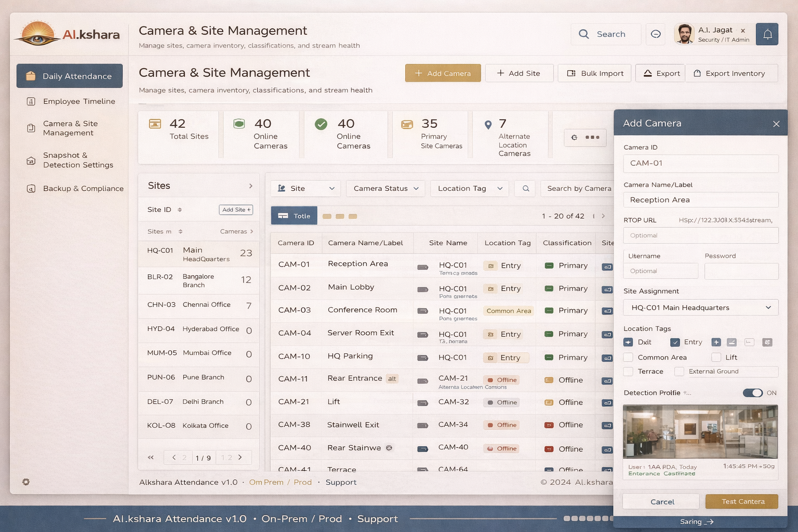Click the Bulk Import button
Screen dimensions: 798x532
(x=595, y=73)
